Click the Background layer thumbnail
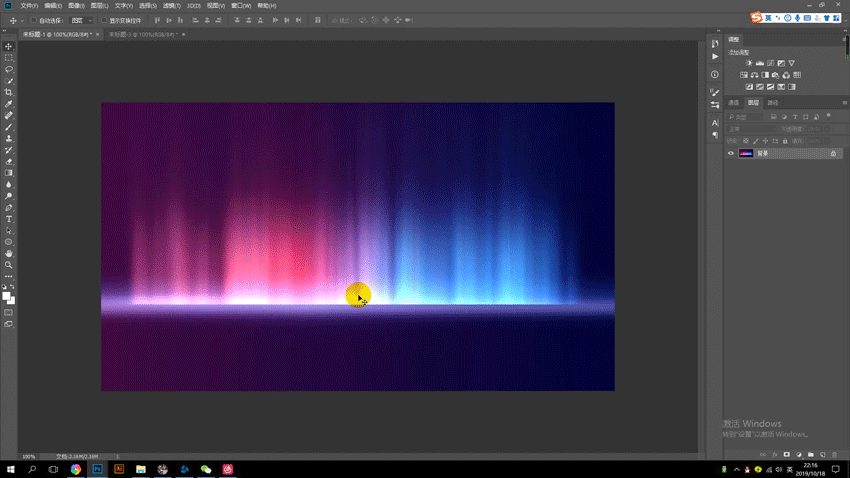 point(746,153)
